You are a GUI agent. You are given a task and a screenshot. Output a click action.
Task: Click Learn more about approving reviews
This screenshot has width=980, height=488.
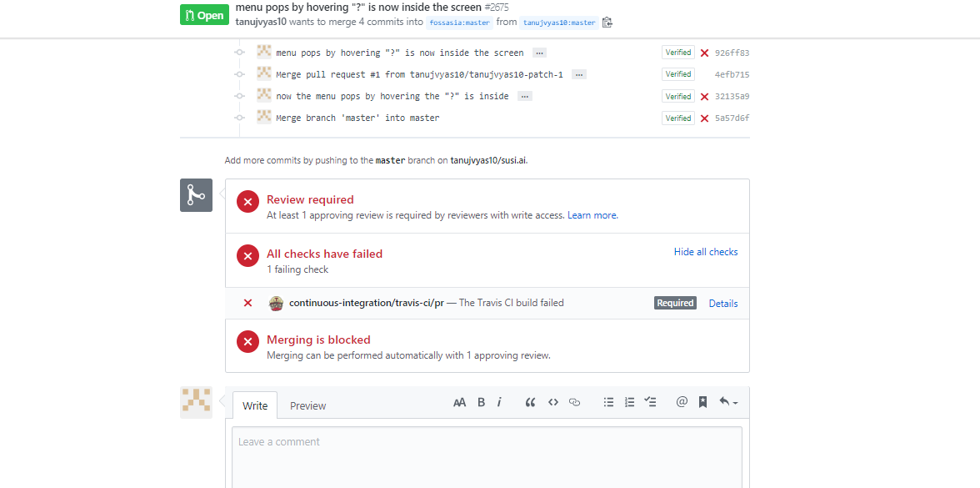click(x=592, y=214)
